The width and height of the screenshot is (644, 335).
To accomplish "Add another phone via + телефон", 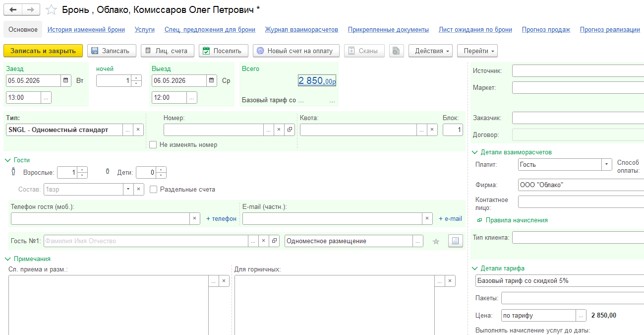I will 221,218.
